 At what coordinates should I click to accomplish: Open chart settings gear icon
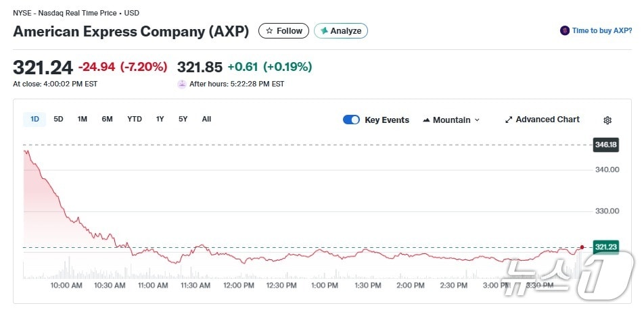click(x=607, y=120)
